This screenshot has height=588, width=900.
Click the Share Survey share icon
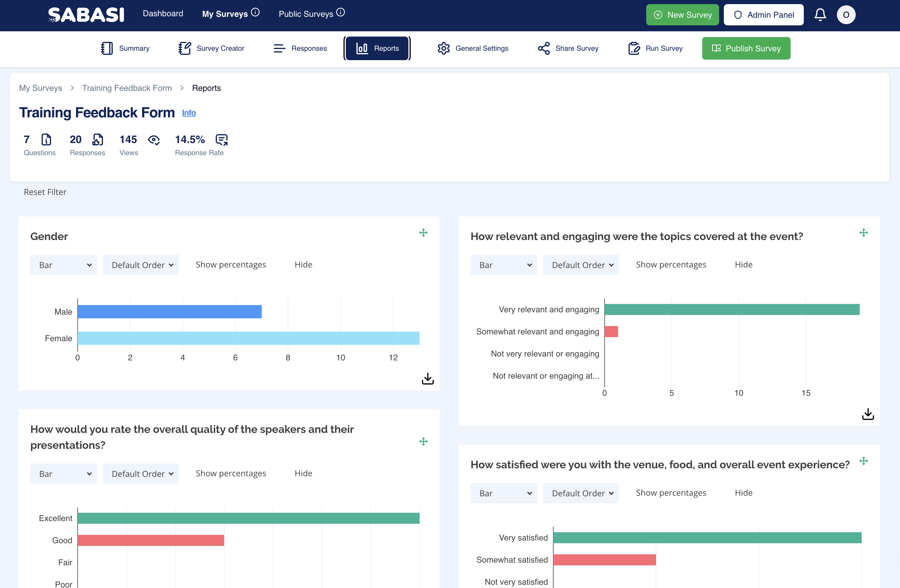(x=544, y=48)
